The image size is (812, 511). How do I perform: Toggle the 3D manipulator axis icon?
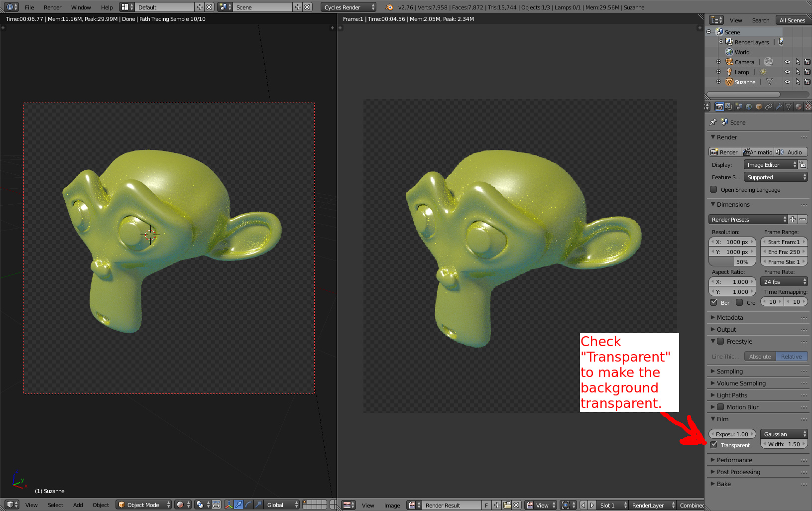(229, 505)
